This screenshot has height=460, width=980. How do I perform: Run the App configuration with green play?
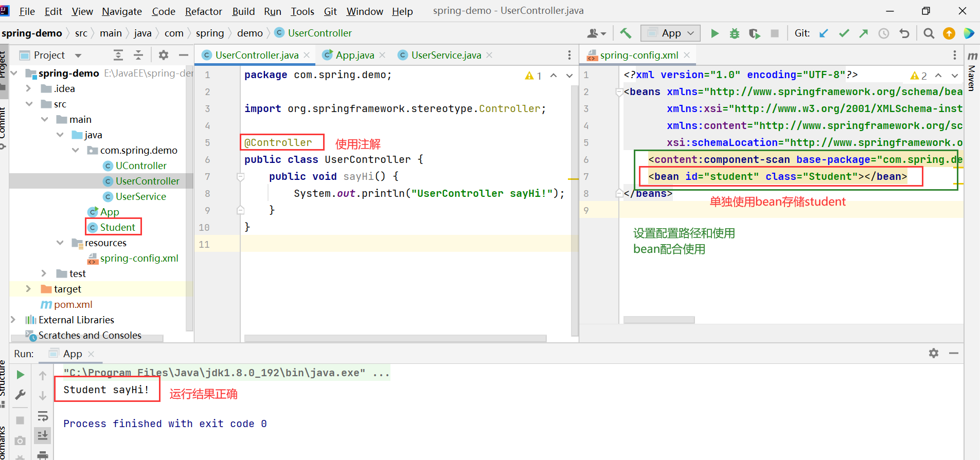(715, 33)
